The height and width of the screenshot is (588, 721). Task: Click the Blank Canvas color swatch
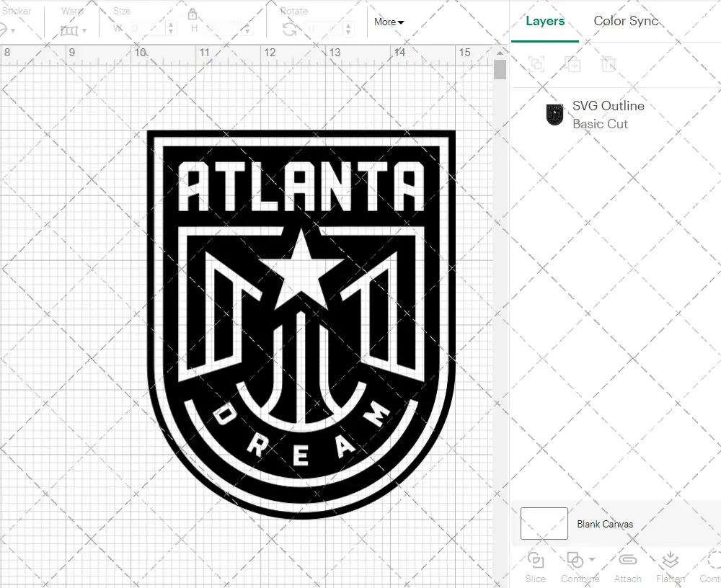point(543,524)
